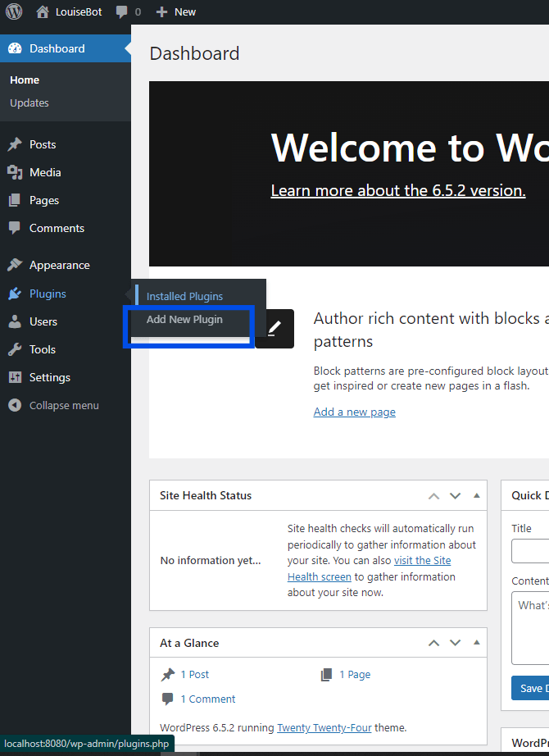
Task: Click the Media icon in the sidebar
Action: pos(15,172)
